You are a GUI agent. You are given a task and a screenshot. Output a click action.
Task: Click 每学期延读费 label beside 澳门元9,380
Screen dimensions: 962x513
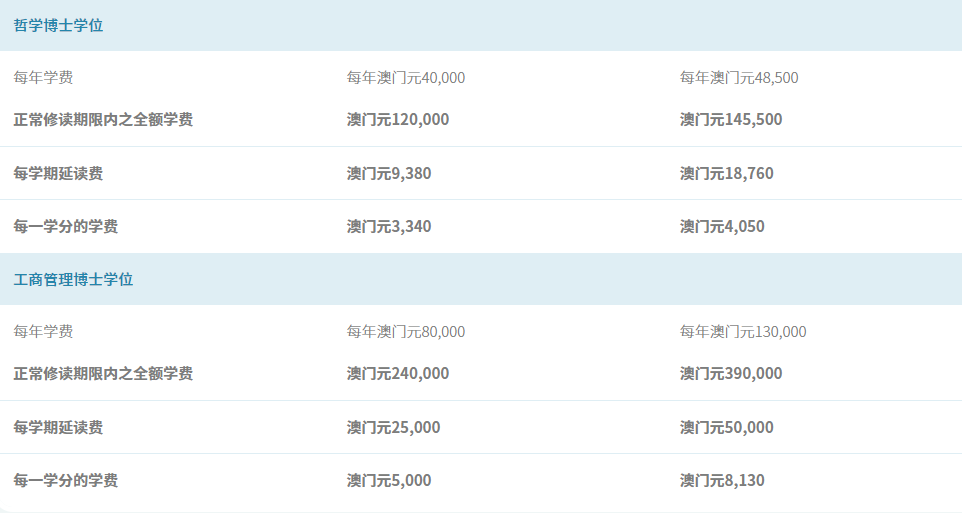pyautogui.click(x=58, y=173)
